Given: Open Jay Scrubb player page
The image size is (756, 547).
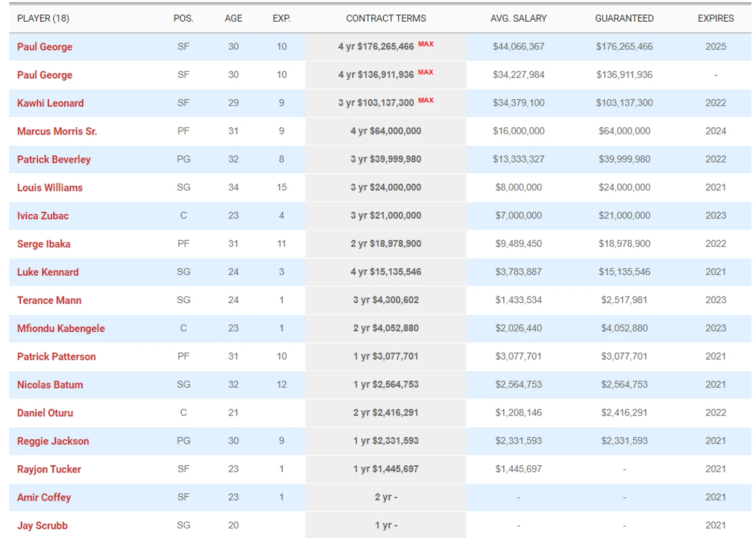Looking at the screenshot, I should (x=42, y=526).
